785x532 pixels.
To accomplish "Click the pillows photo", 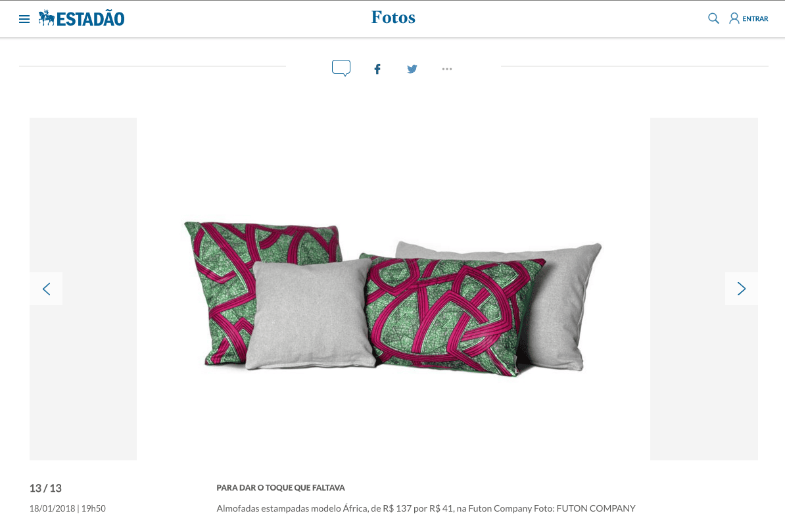I will (393, 298).
